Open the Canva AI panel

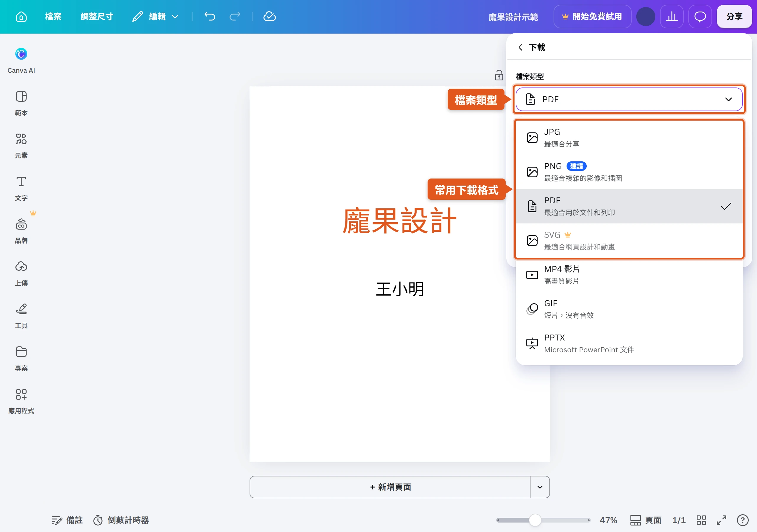(21, 60)
